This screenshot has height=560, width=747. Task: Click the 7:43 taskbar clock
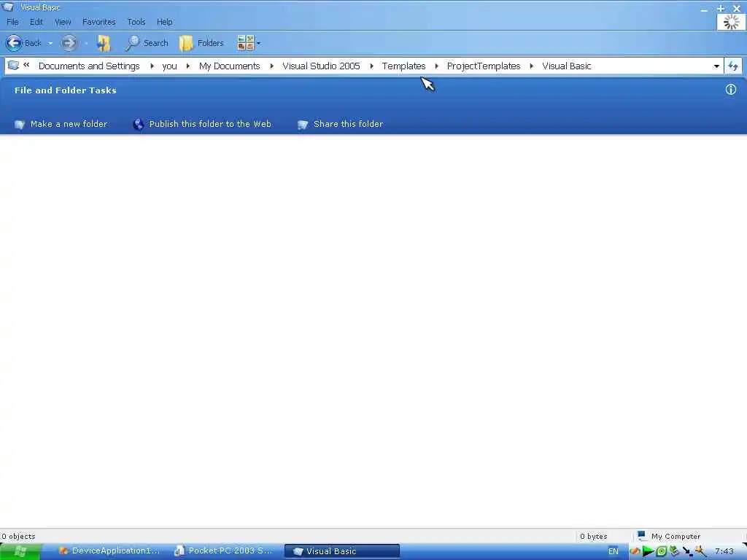pyautogui.click(x=724, y=551)
